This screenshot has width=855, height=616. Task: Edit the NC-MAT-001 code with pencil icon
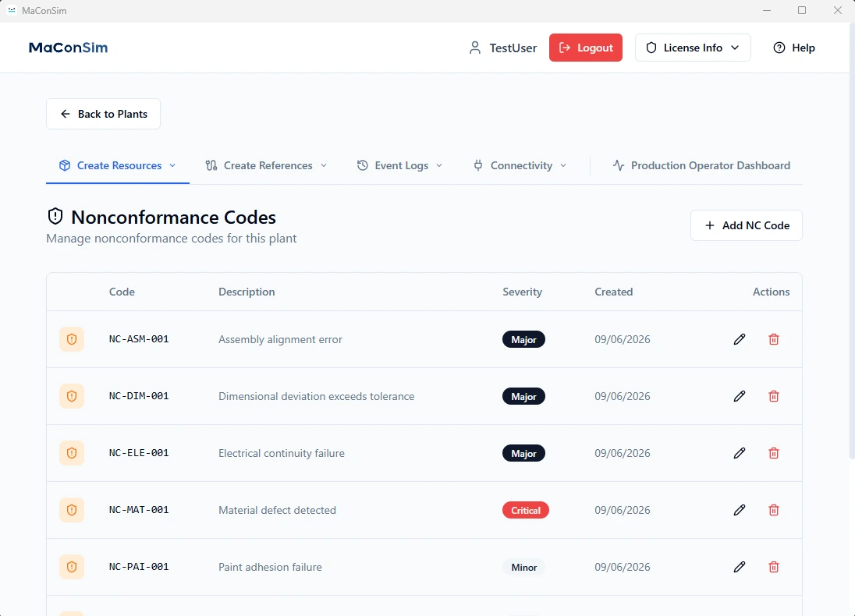740,510
